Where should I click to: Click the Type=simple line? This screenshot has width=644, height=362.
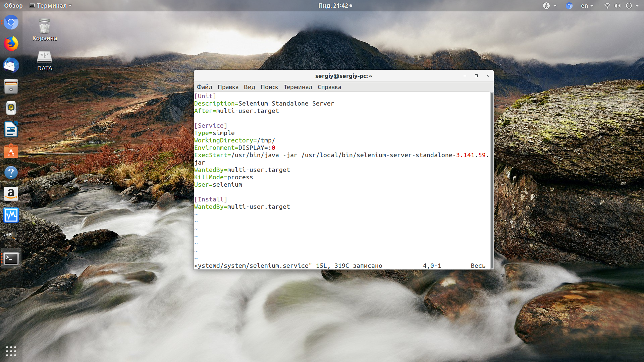(214, 133)
